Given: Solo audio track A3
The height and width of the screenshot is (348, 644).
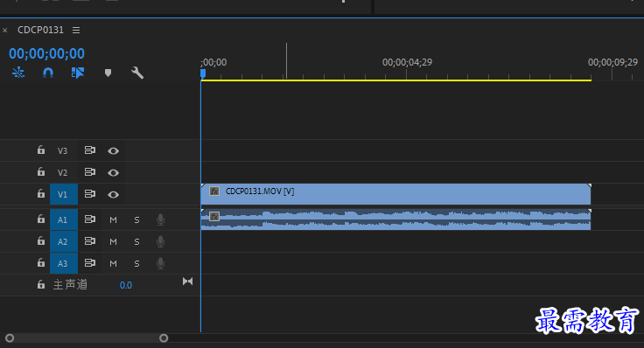Looking at the screenshot, I should coord(136,263).
